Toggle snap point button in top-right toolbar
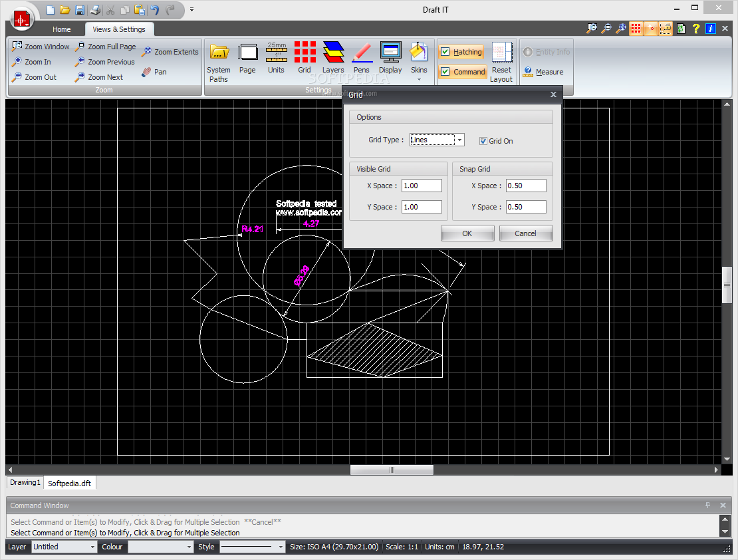738x560 pixels. click(x=651, y=29)
